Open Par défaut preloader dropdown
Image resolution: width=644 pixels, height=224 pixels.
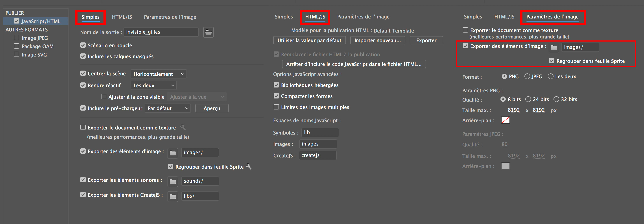(168, 108)
